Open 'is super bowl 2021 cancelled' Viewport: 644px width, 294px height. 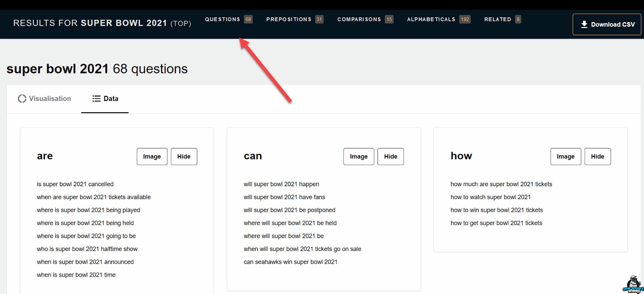[75, 184]
